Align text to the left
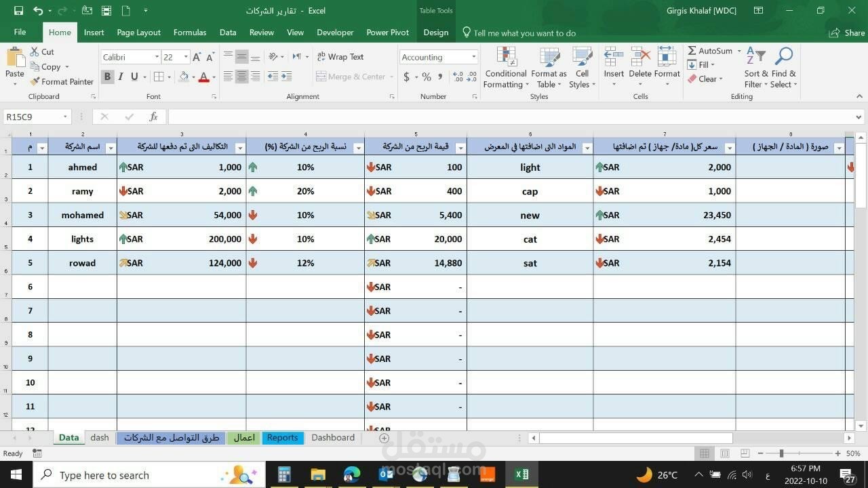Image resolution: width=868 pixels, height=488 pixels. (x=228, y=77)
